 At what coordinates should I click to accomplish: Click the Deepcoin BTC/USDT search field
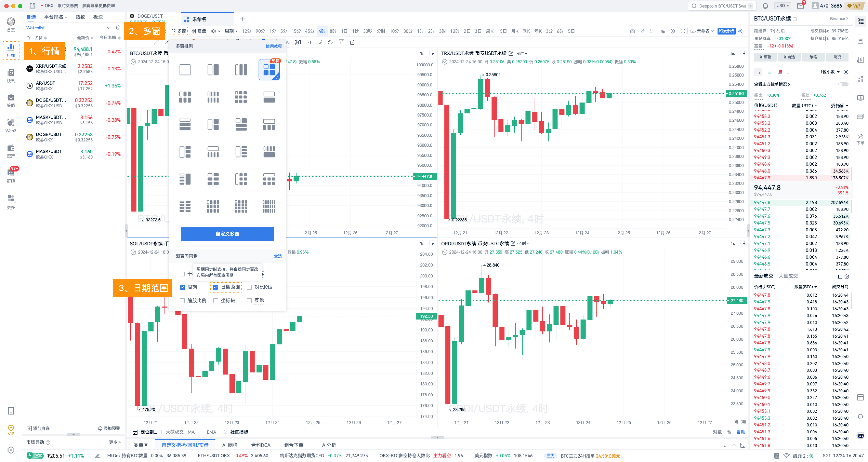pyautogui.click(x=722, y=6)
